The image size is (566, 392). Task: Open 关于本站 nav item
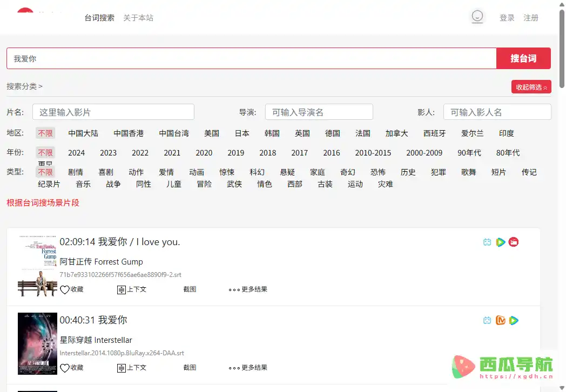pos(138,18)
